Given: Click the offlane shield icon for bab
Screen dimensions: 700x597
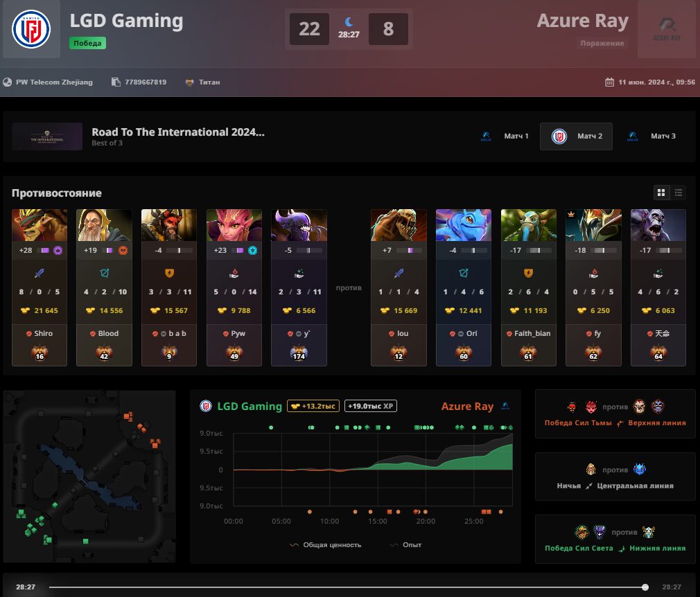Looking at the screenshot, I should pyautogui.click(x=169, y=273).
